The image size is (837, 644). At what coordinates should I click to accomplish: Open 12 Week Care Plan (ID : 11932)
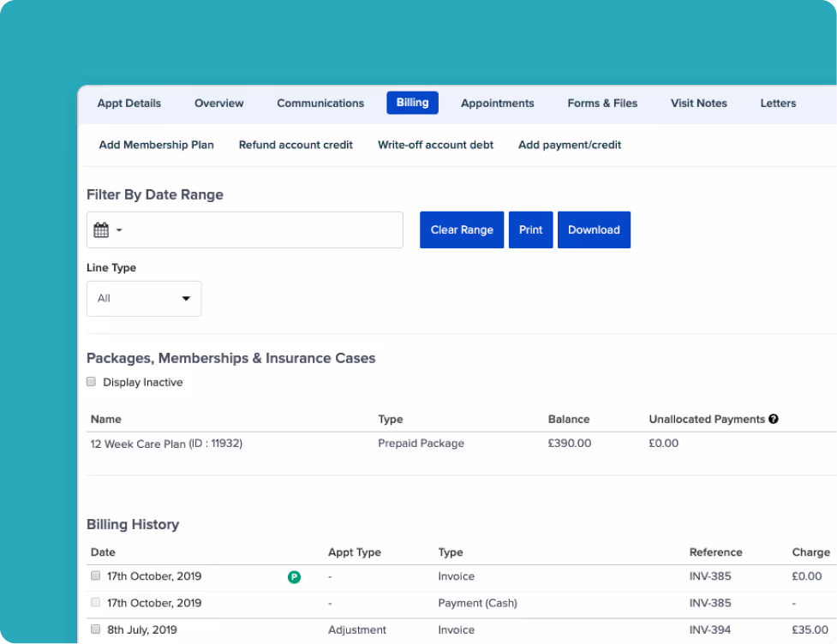166,444
